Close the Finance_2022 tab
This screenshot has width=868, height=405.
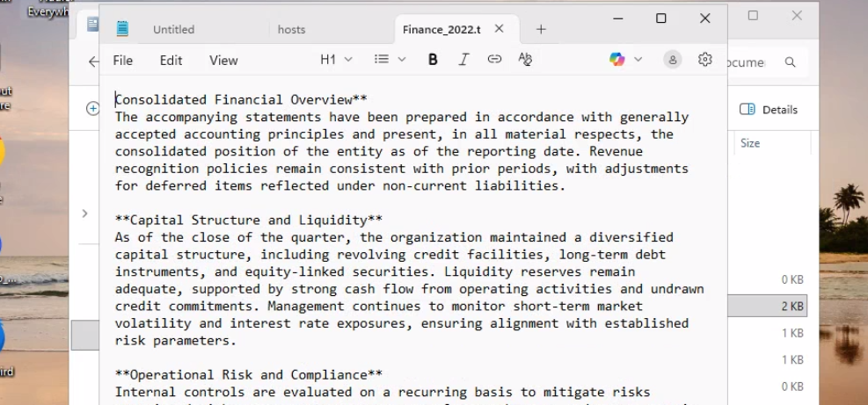pos(500,29)
